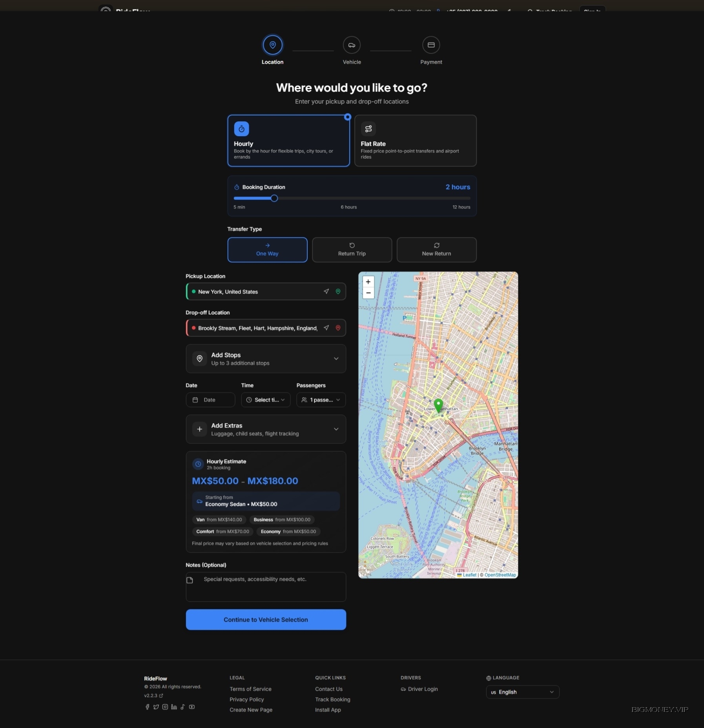Click the Booking Duration slider handle
This screenshot has height=728, width=704.
[274, 198]
